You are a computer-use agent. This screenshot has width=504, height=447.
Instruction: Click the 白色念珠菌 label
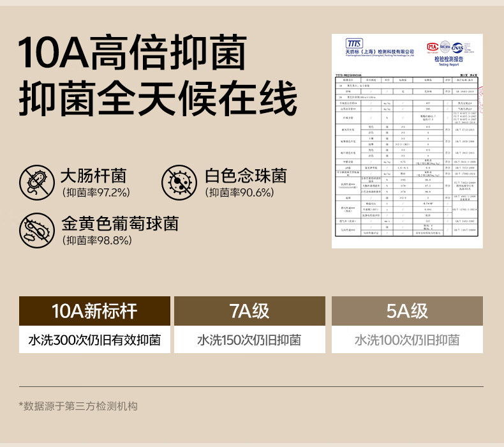(246, 176)
